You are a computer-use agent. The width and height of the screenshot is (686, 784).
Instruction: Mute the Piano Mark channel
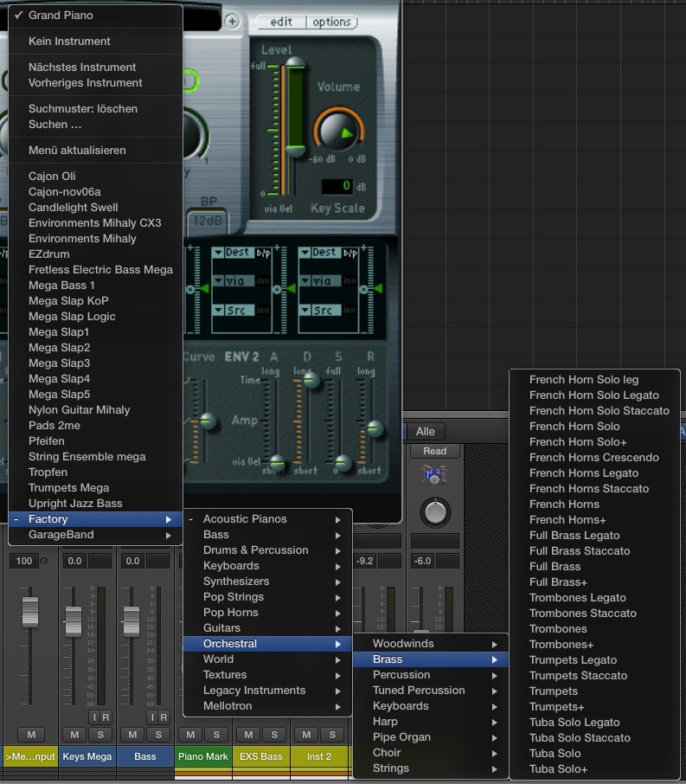(x=190, y=735)
